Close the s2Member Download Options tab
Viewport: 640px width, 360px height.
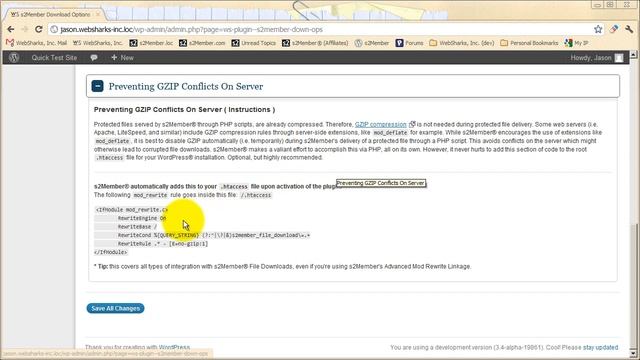click(x=98, y=14)
